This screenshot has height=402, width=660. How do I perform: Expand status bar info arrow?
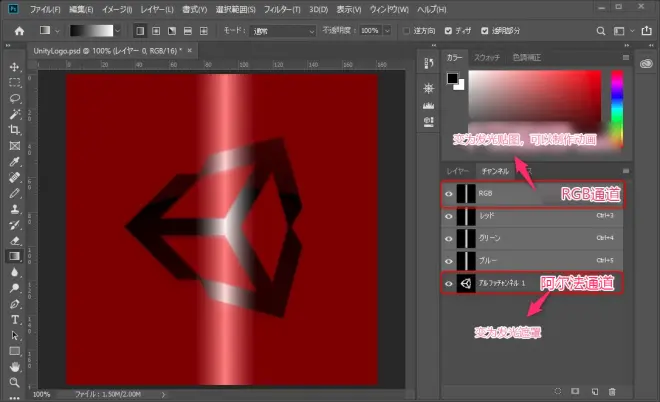[163, 394]
